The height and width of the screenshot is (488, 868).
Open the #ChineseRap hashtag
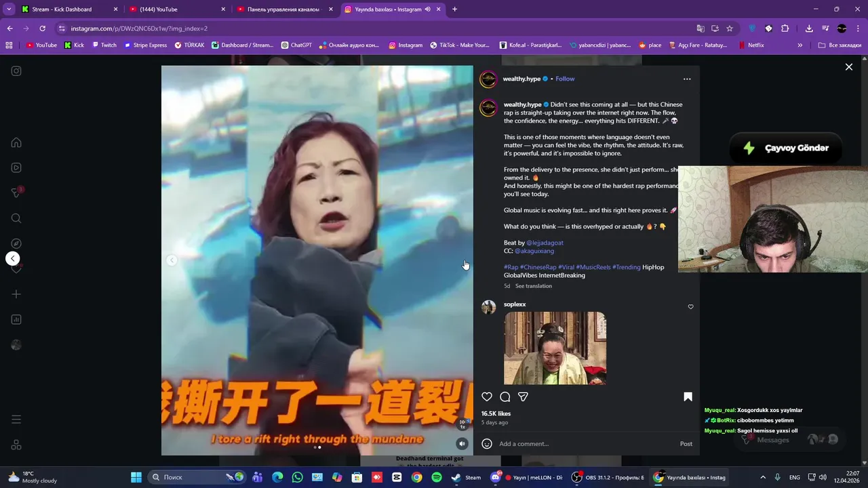coord(538,267)
